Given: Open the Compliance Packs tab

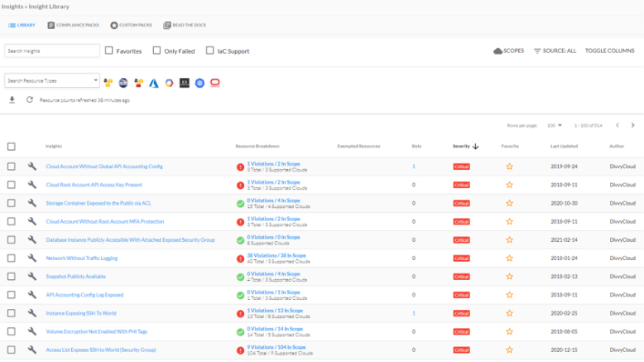Looking at the screenshot, I should point(73,25).
